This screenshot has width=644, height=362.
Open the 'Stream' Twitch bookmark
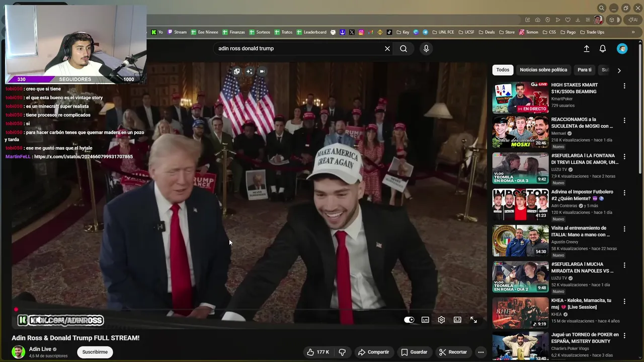(177, 32)
